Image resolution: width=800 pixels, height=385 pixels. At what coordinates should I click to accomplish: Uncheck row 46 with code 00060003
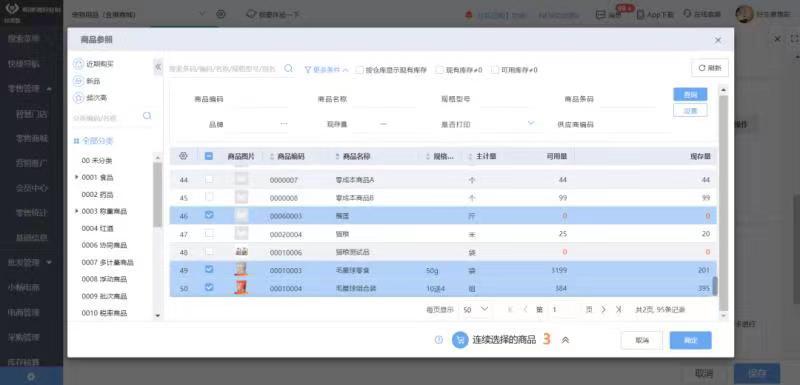[209, 215]
